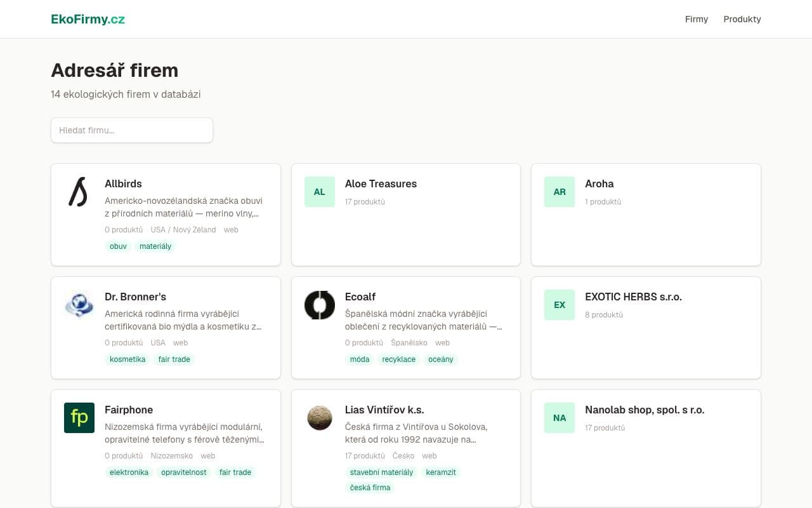Select the kosmetika tag on Dr. Bronner's
The width and height of the screenshot is (812, 508).
tap(128, 359)
